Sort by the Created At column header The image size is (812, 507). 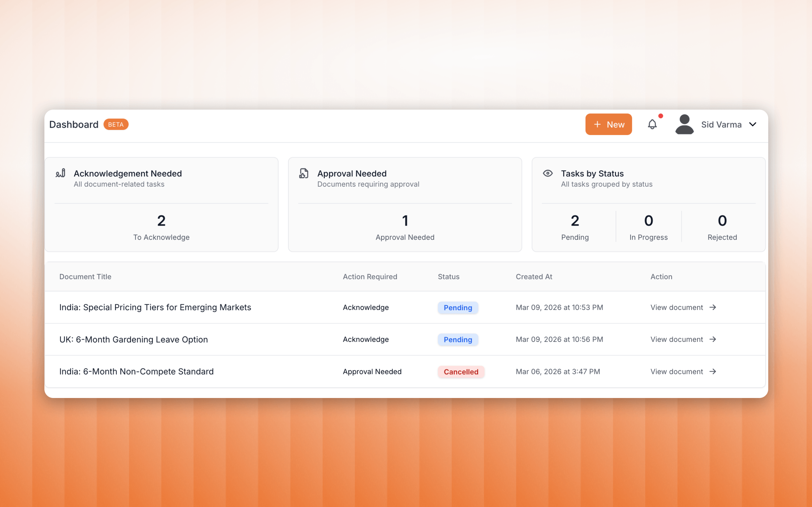[534, 277]
